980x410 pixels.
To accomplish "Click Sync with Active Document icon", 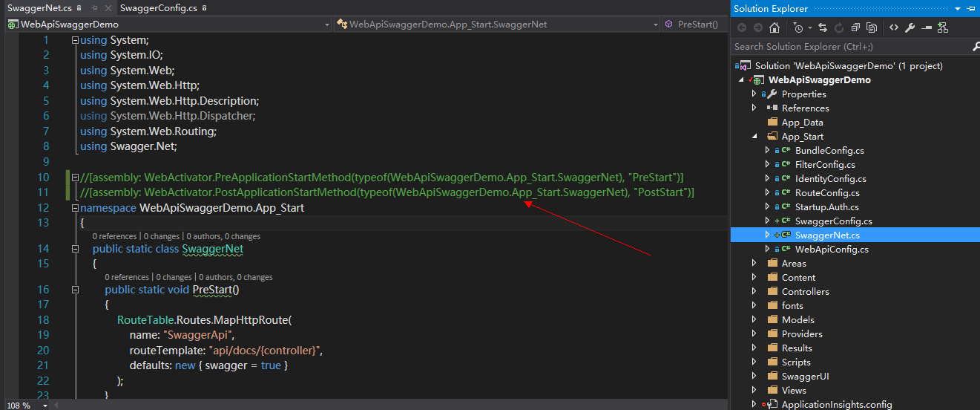I will pos(823,27).
